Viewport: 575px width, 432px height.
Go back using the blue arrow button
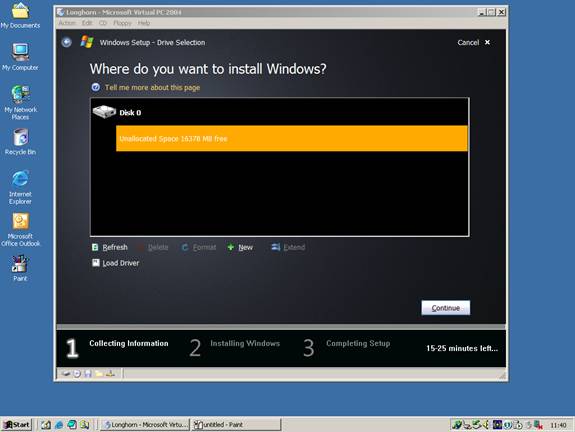coord(66,43)
